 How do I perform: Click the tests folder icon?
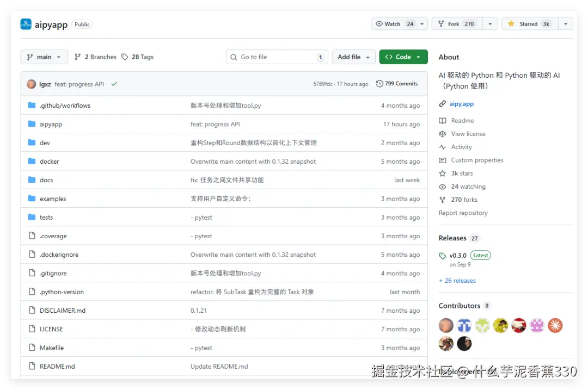coord(32,217)
